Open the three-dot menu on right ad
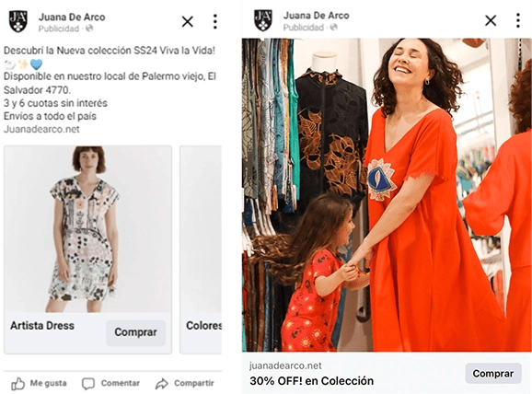Screen dimensions: 532x394 tap(518, 20)
